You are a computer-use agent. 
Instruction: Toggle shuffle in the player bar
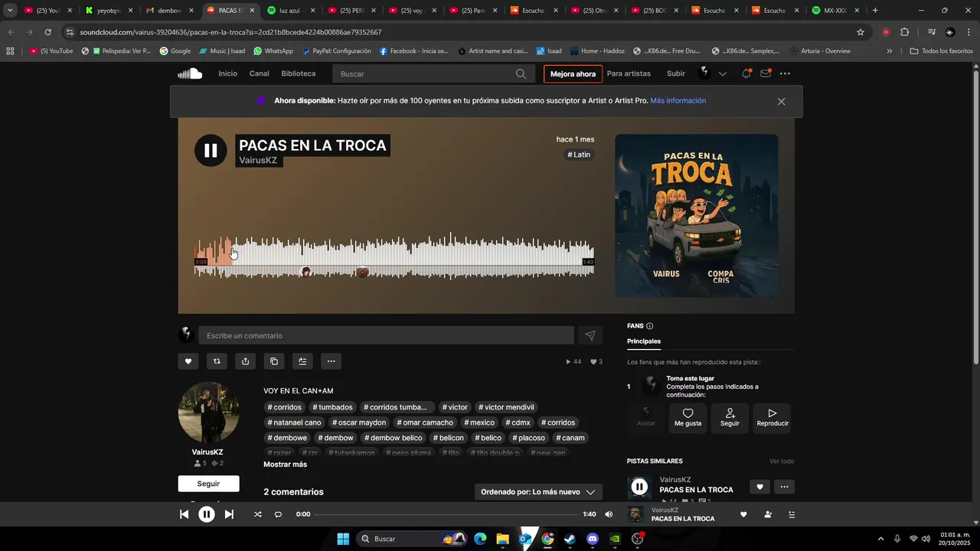(257, 514)
